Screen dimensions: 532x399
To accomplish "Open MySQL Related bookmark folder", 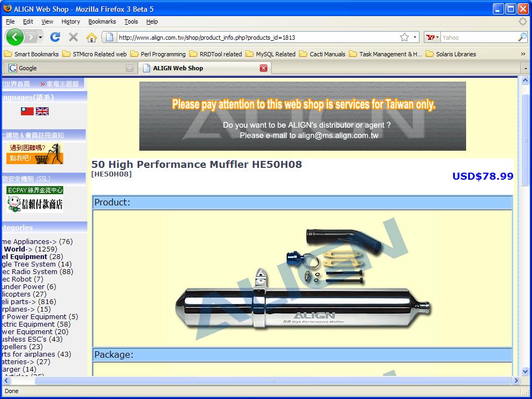I will pos(271,54).
